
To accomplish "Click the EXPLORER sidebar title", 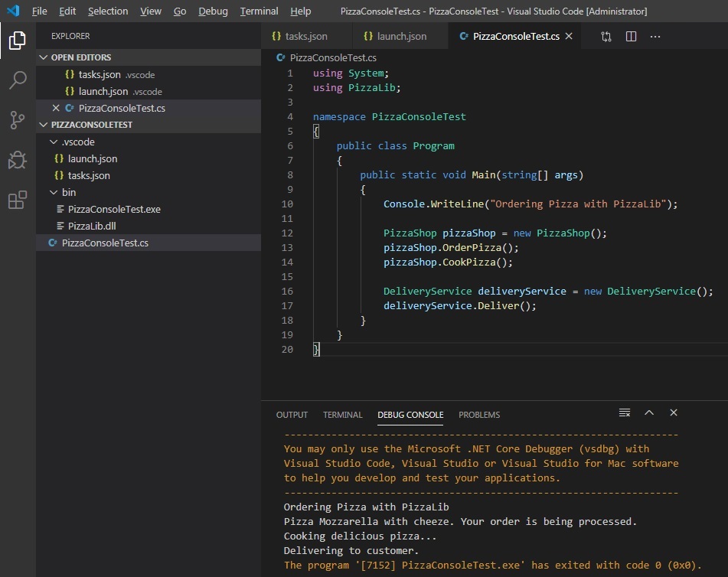I will 70,36.
